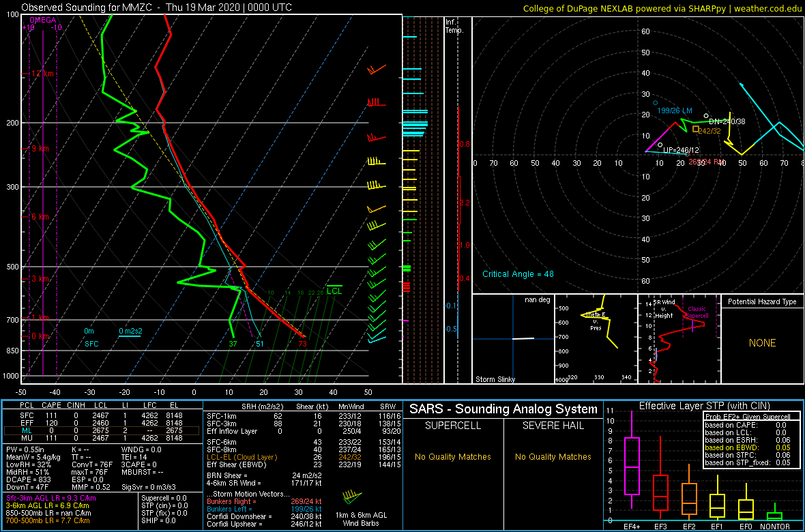Screen dimensions: 805x532
Task: Click the Sfc-3km AGL LR lapse rate
Action: click(51, 499)
